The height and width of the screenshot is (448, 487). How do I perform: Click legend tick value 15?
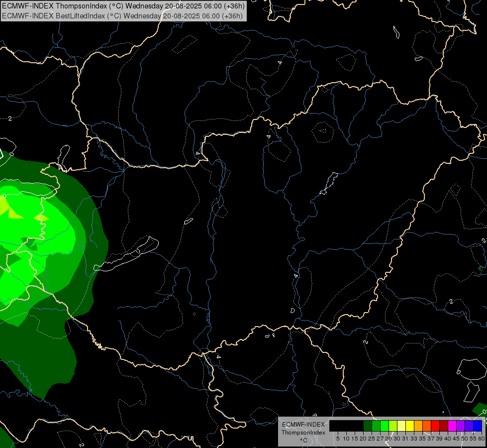(355, 439)
